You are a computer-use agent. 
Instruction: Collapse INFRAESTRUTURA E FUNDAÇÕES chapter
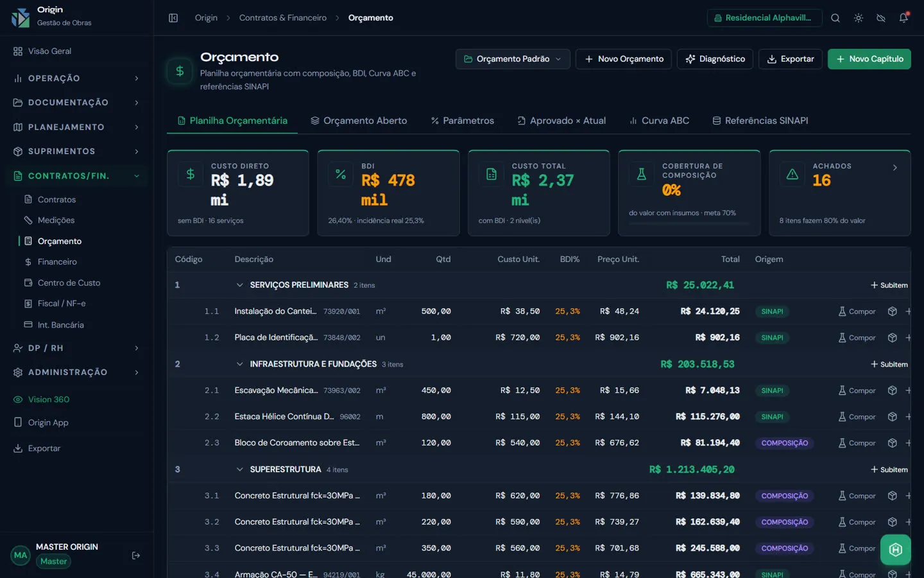tap(239, 364)
